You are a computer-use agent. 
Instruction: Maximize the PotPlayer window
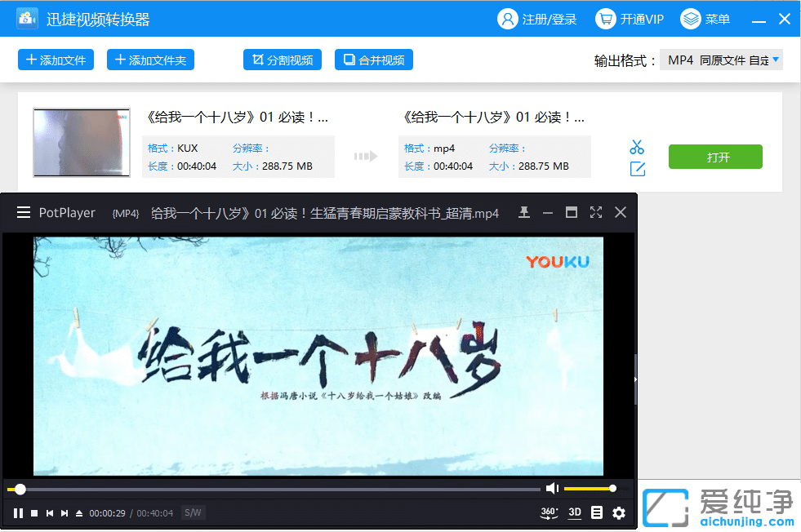coord(571,212)
